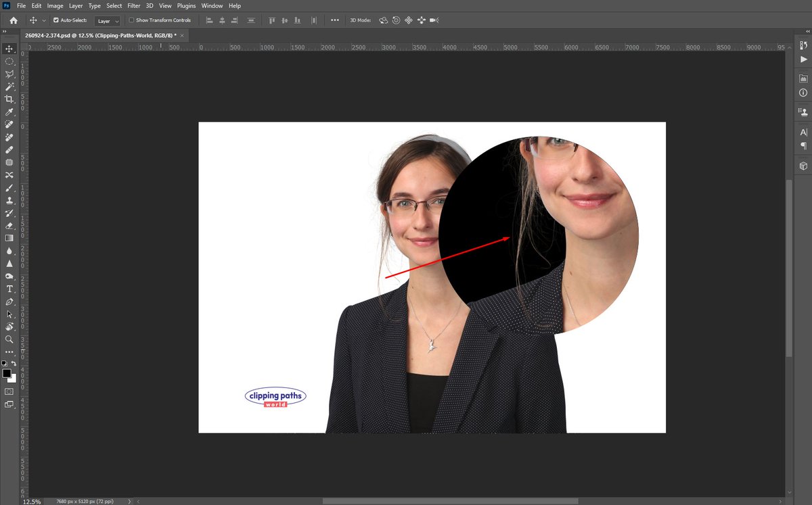
Task: Select the Move tool in toolbar
Action: 9,49
